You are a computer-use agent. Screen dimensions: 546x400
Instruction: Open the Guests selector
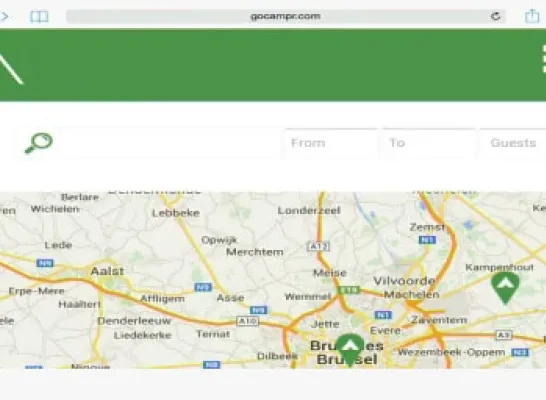[513, 143]
